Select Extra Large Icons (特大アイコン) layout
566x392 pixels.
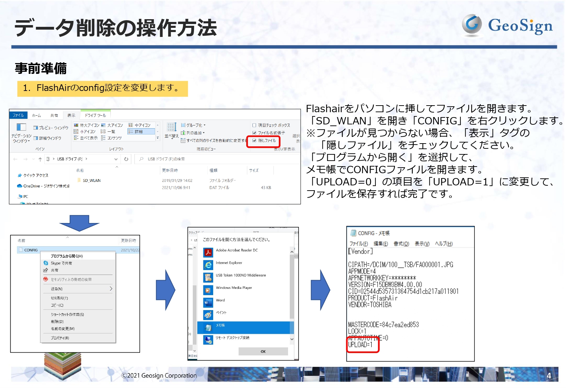click(x=86, y=125)
